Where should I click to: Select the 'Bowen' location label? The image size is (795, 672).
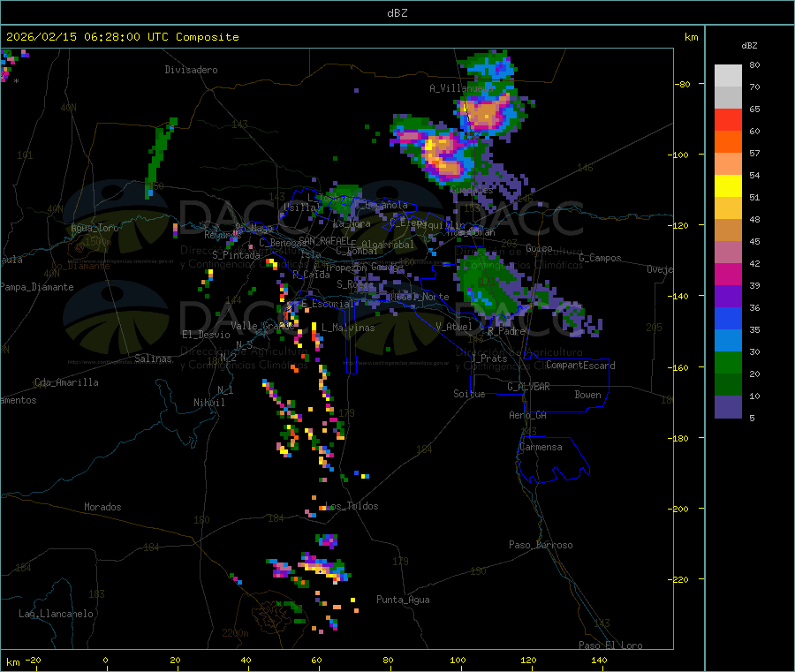click(x=587, y=395)
